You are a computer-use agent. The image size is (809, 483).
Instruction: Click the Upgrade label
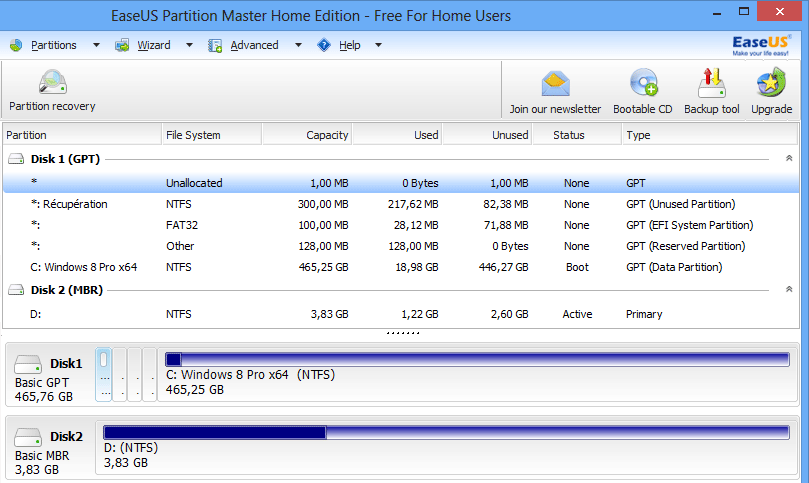771,109
